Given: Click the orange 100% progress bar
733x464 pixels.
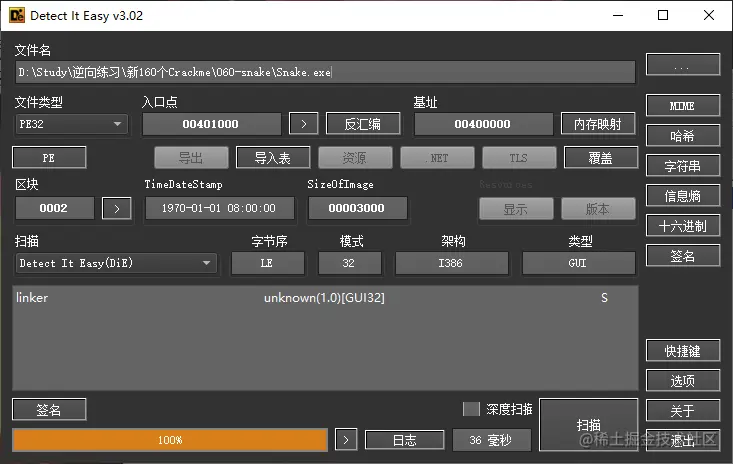Looking at the screenshot, I should click(170, 440).
